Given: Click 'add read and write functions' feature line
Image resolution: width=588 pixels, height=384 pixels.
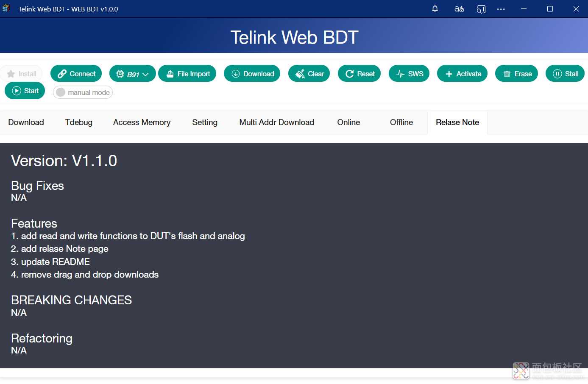Looking at the screenshot, I should (x=128, y=236).
